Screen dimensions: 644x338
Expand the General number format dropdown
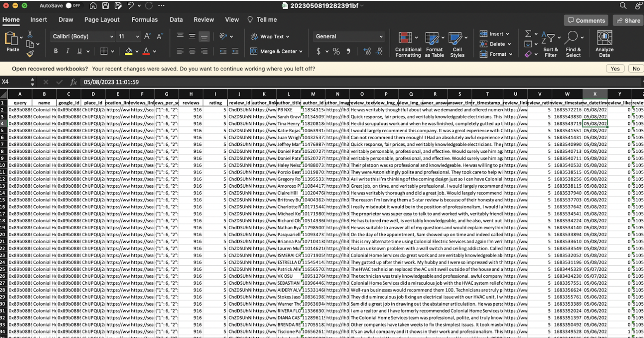[381, 36]
